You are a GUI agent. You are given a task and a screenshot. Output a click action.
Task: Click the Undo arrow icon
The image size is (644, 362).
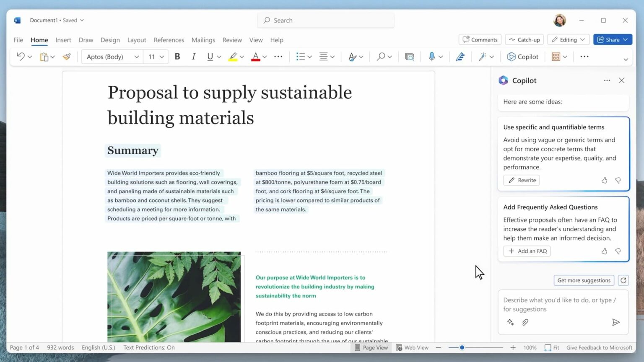pyautogui.click(x=20, y=57)
